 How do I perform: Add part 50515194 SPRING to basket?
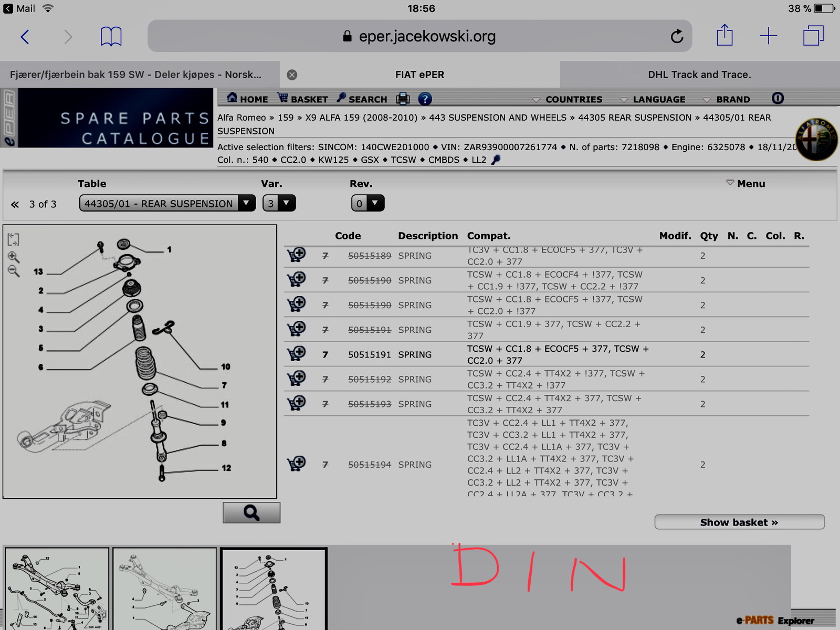pos(296,464)
